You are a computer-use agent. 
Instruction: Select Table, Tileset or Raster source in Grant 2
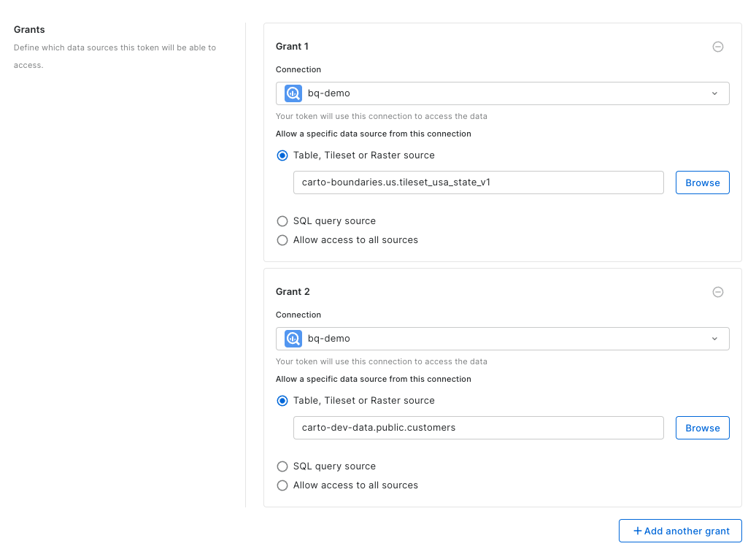pos(282,401)
